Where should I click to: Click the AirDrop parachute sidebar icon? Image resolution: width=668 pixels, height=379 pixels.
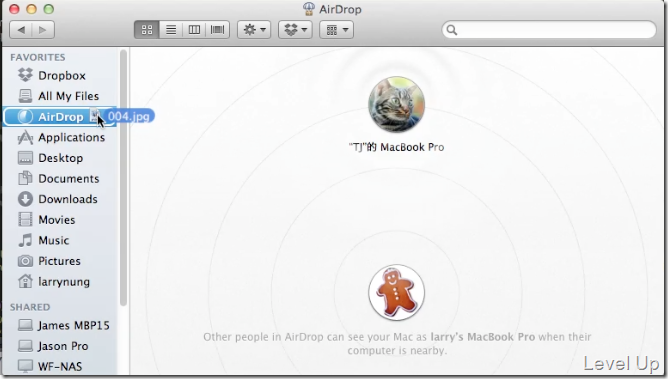[x=25, y=117]
